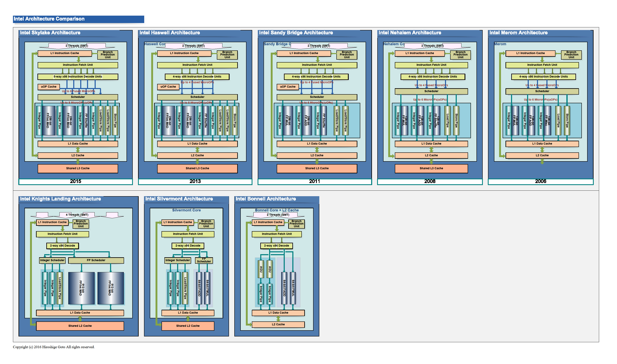Click the Bonnell 2-way x86 Decode box
This screenshot has height=364, width=617.
click(277, 246)
